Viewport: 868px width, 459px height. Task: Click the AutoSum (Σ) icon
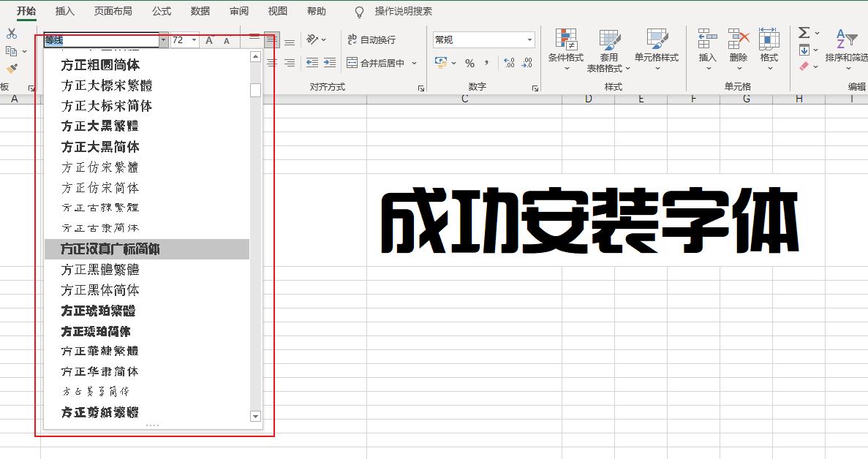[x=804, y=33]
